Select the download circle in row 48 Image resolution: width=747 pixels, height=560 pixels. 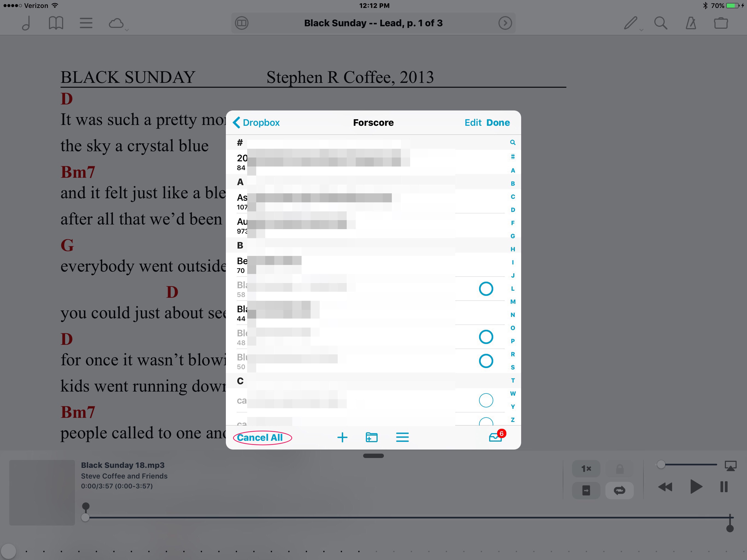pyautogui.click(x=486, y=337)
